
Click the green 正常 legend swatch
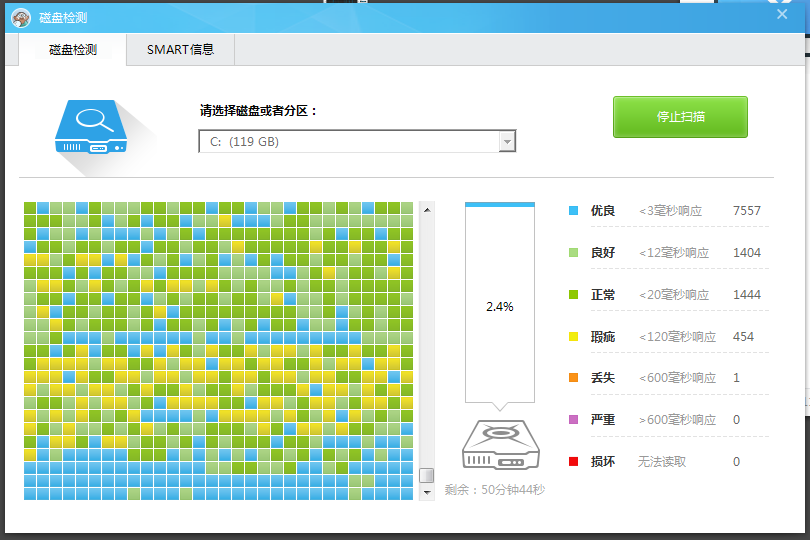(x=574, y=295)
